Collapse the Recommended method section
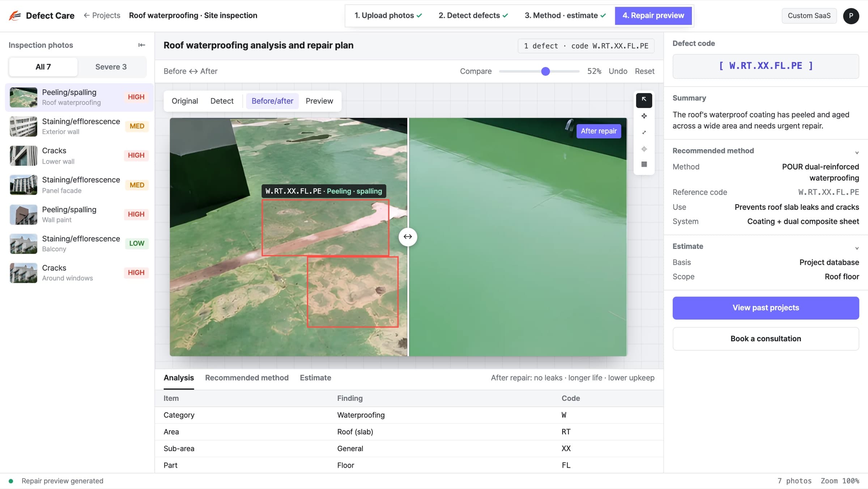This screenshot has height=489, width=868. [856, 152]
